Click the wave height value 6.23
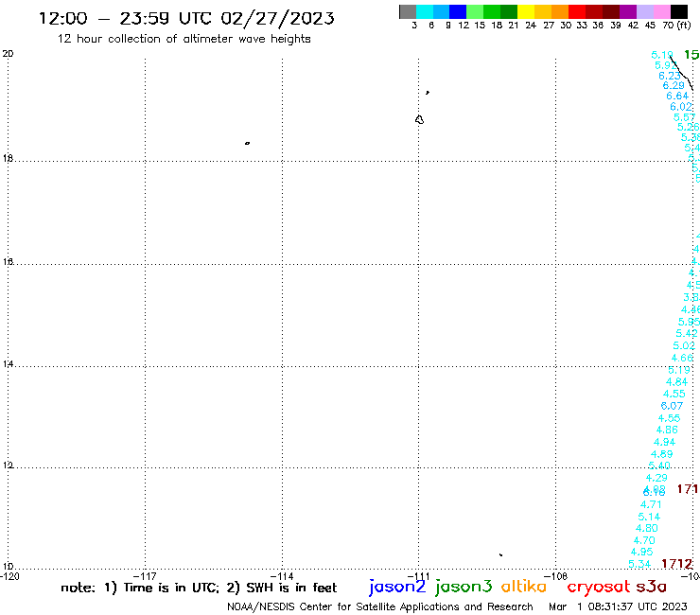700x615 pixels. tap(670, 76)
